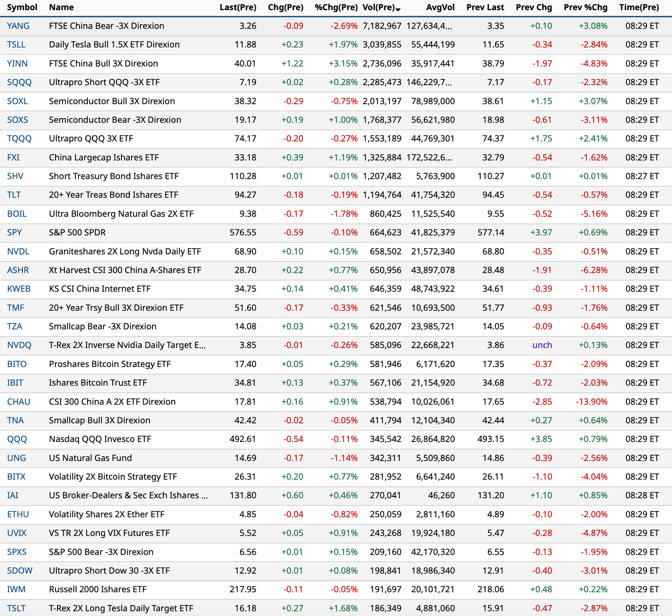Open the KWEB symbol link

19,289
